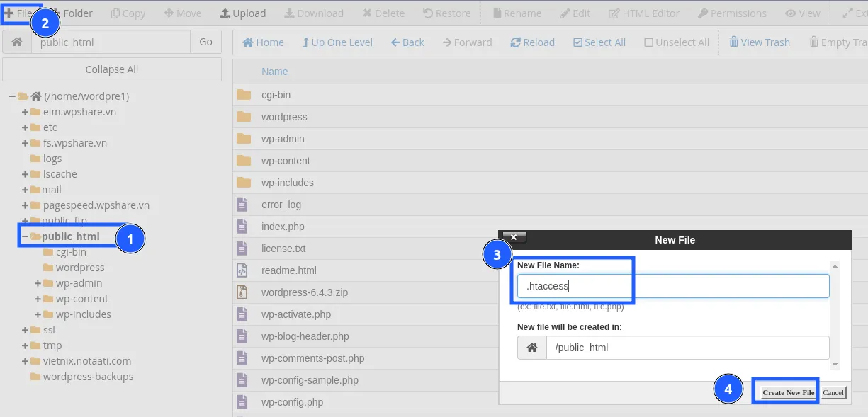
Task: Select the logs folder in tree
Action: coord(52,159)
